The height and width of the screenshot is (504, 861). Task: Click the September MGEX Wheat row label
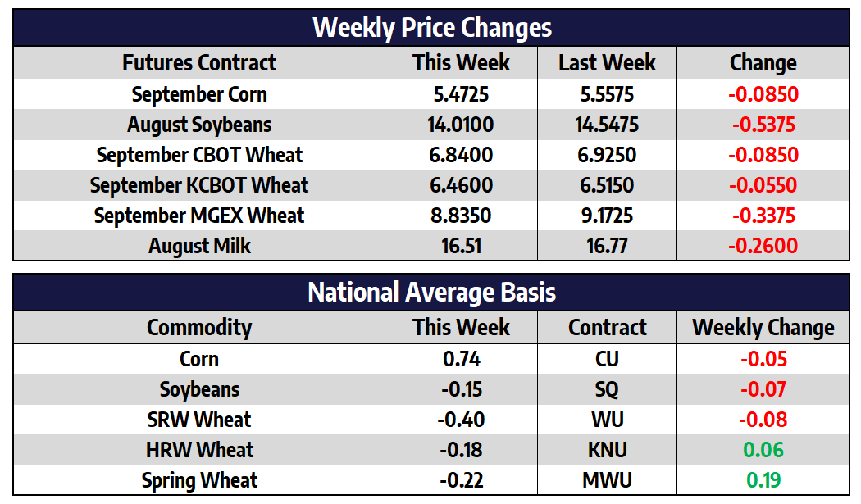pos(199,216)
